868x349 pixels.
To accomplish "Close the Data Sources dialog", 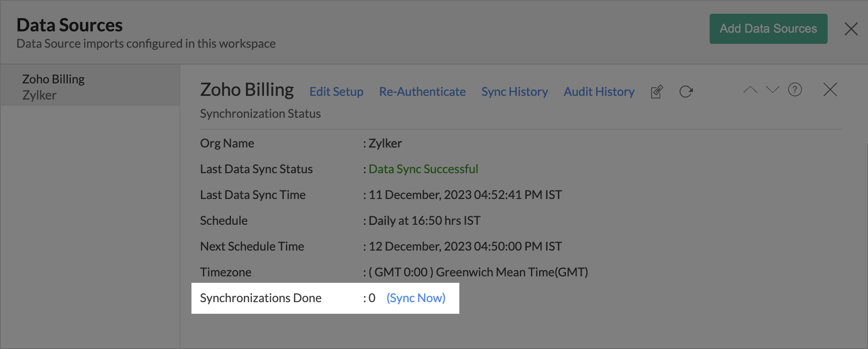I will click(850, 29).
